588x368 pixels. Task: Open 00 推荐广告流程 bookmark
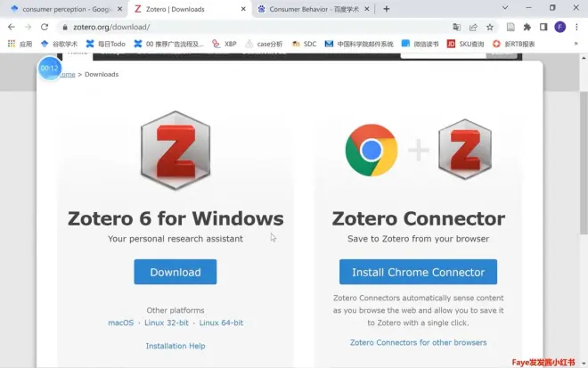[x=168, y=44]
